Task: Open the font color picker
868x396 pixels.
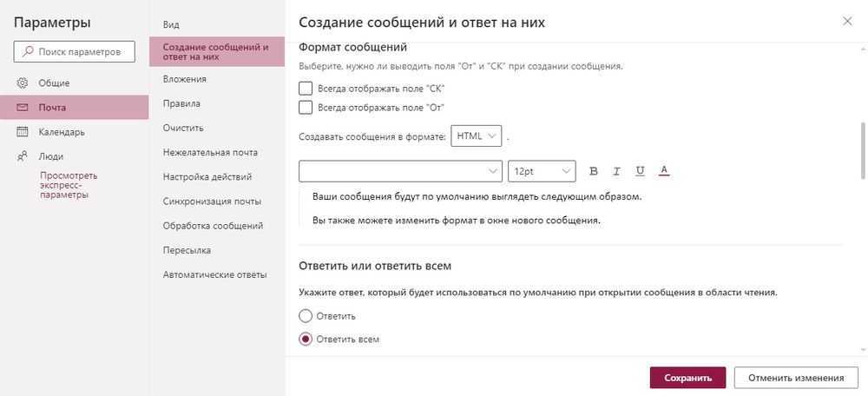Action: [x=663, y=171]
